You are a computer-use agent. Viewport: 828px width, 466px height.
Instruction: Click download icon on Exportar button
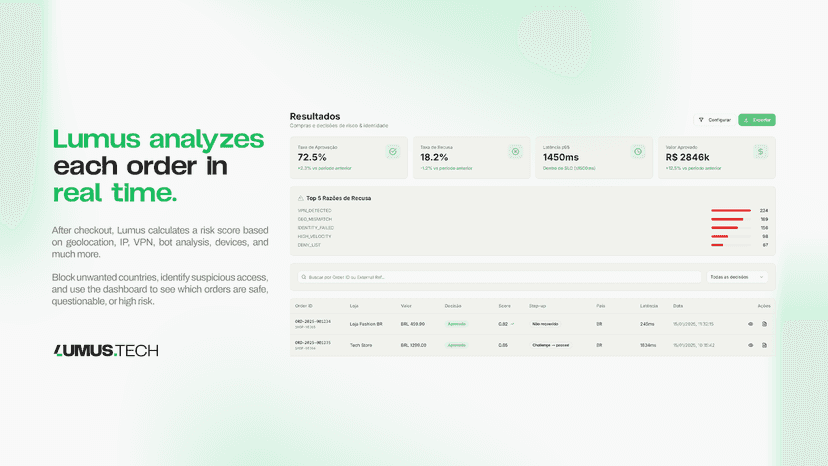(x=746, y=120)
